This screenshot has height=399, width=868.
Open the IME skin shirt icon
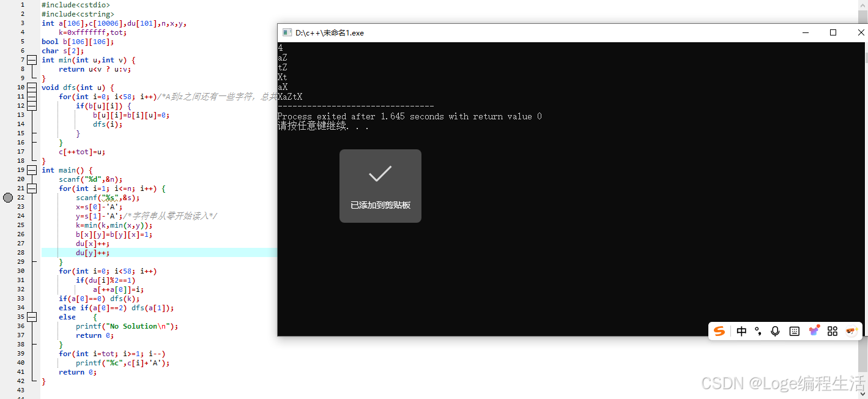[x=814, y=331]
